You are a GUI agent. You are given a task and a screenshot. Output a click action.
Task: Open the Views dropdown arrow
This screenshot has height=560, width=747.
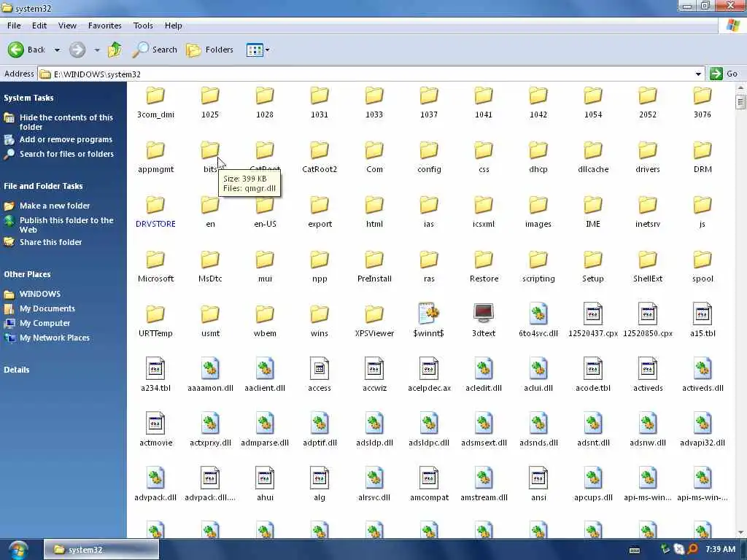[x=267, y=50]
